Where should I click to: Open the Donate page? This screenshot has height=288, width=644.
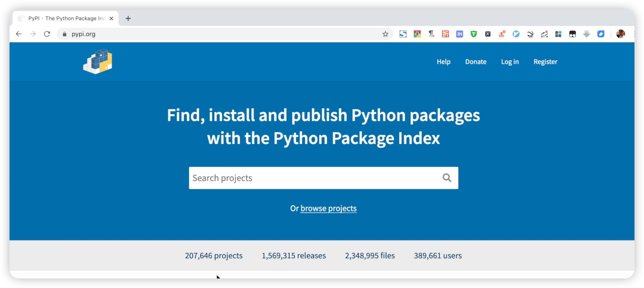point(476,62)
